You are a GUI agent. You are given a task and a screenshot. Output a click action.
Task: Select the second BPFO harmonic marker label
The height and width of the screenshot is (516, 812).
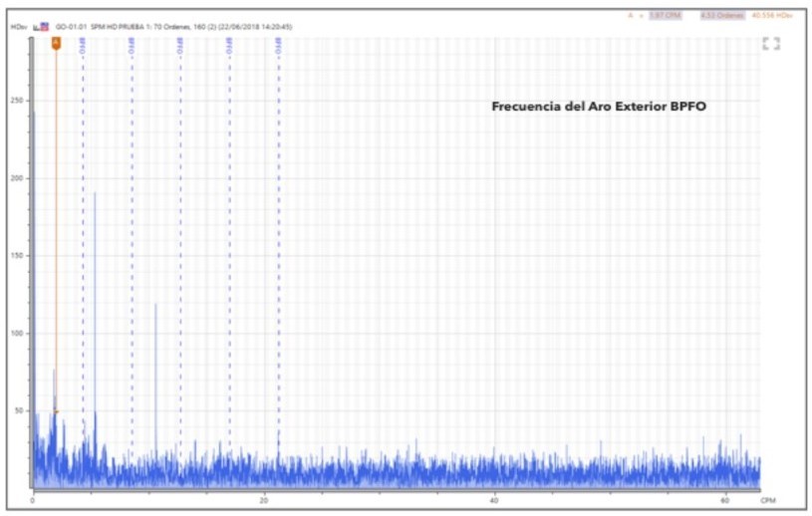pos(132,44)
